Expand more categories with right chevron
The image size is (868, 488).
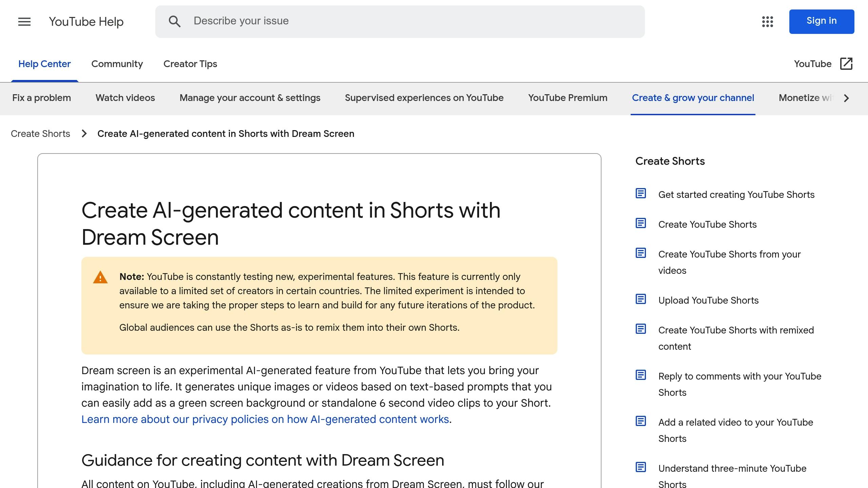pyautogui.click(x=847, y=98)
